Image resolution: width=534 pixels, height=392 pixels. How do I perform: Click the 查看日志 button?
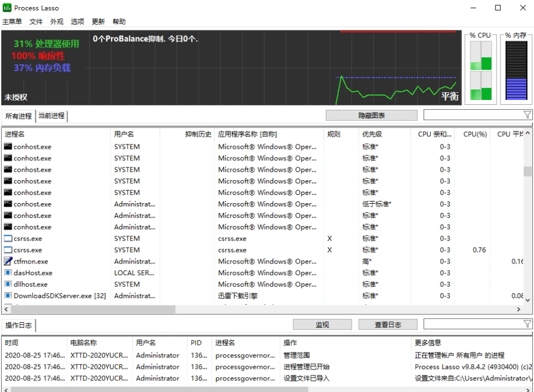coord(388,324)
